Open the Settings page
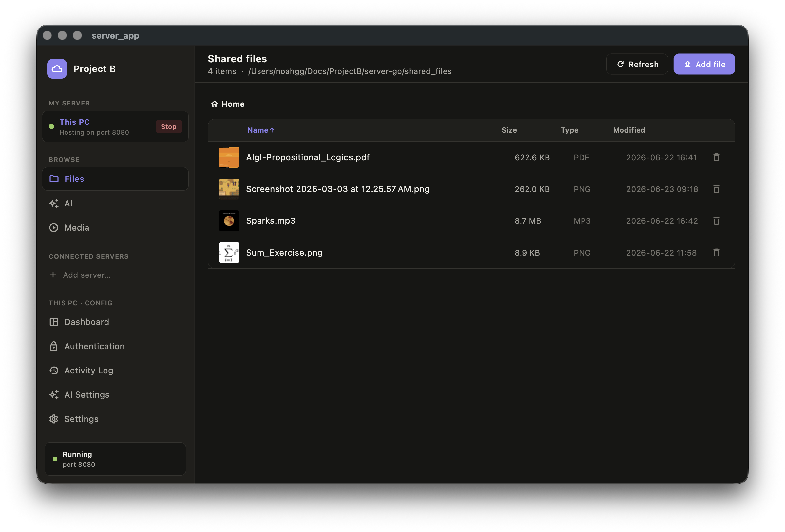Image resolution: width=785 pixels, height=532 pixels. (x=115, y=419)
